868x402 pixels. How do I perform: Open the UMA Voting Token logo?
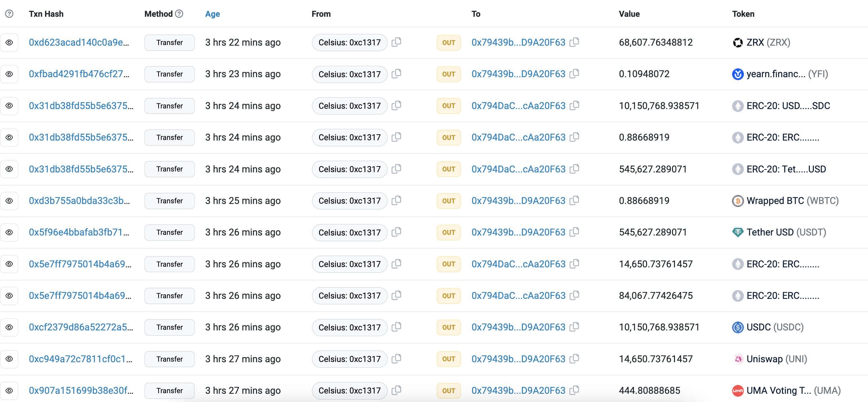coord(738,391)
